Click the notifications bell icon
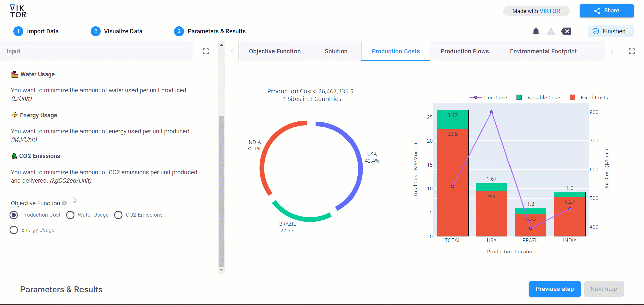Screen dimensions: 644x305 [x=536, y=31]
